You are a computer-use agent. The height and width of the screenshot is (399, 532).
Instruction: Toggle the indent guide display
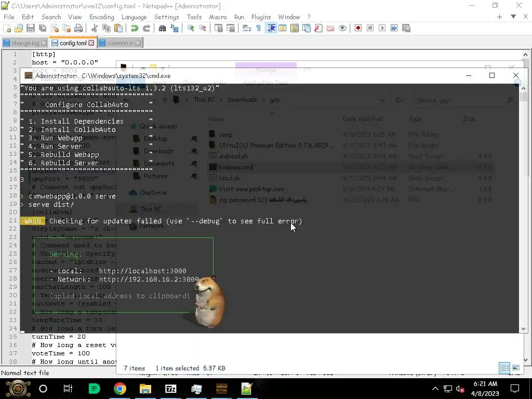(271, 28)
